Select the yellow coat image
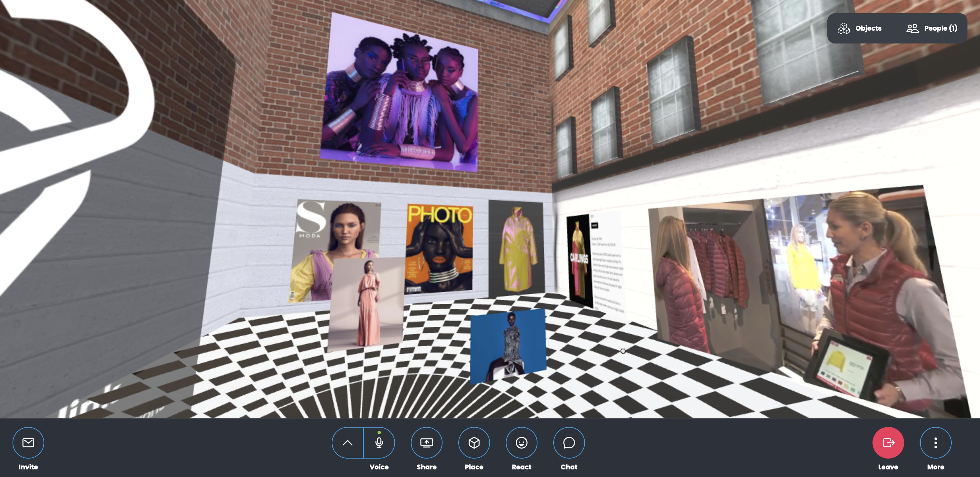Viewport: 980px width, 477px height. pos(516,247)
